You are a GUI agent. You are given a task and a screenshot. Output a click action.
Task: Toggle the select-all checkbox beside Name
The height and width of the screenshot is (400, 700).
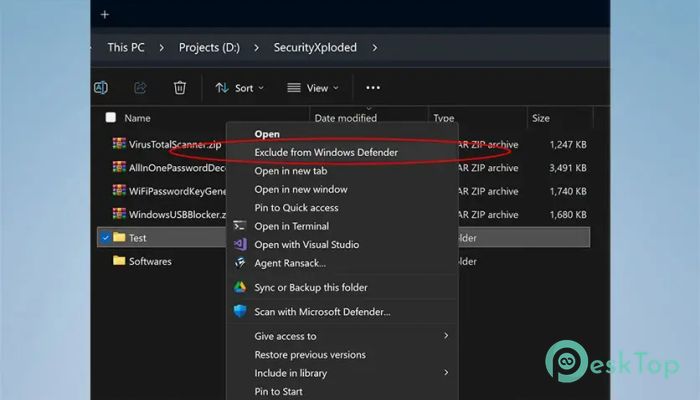coord(110,117)
